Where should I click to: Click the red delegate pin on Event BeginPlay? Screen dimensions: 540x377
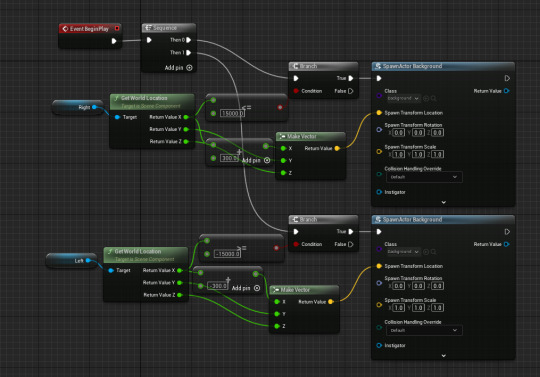pyautogui.click(x=117, y=28)
